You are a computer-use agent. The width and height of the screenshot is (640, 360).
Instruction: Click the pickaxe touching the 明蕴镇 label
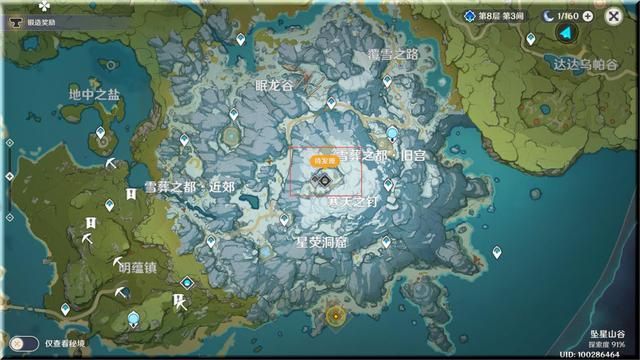pos(118,261)
